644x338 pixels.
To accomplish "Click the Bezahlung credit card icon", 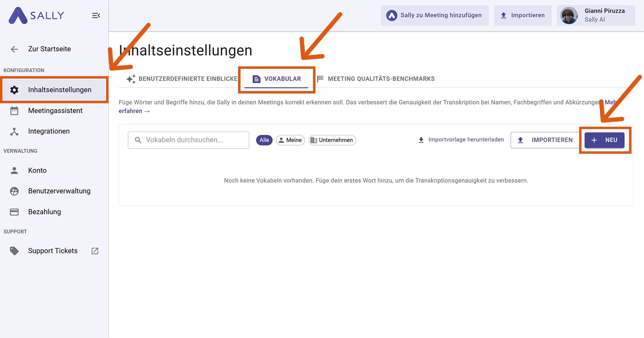I will pos(14,212).
